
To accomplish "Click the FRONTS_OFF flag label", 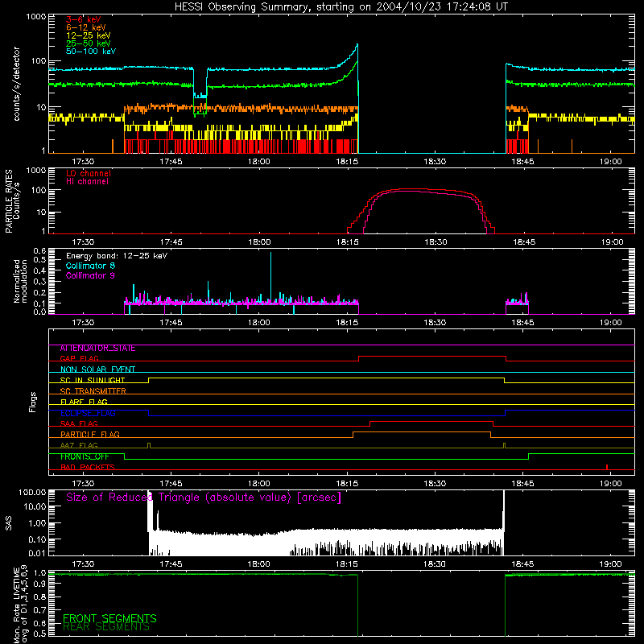I will [x=85, y=456].
